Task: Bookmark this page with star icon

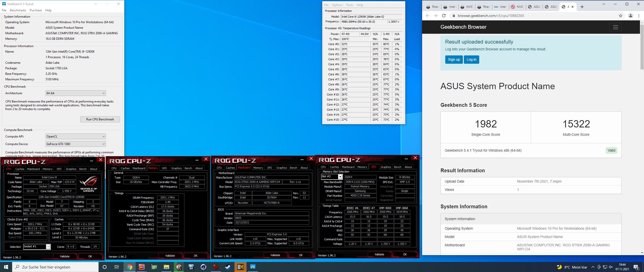Action: [x=621, y=16]
